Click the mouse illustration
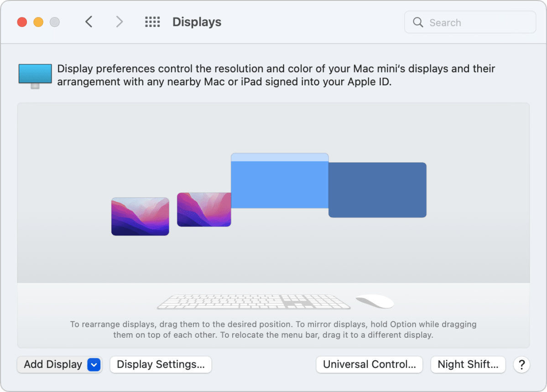The height and width of the screenshot is (392, 547). pos(375,301)
